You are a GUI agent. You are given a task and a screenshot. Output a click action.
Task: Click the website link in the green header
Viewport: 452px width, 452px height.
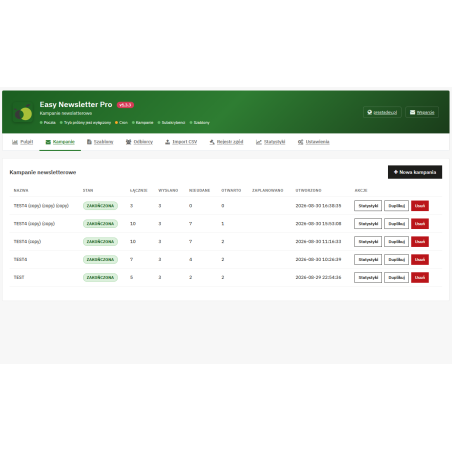click(382, 112)
